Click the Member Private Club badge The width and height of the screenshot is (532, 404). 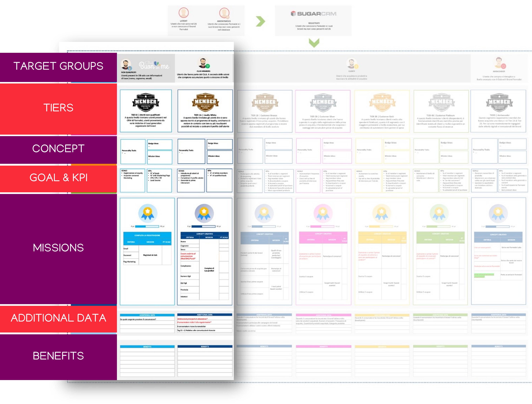coord(146,102)
